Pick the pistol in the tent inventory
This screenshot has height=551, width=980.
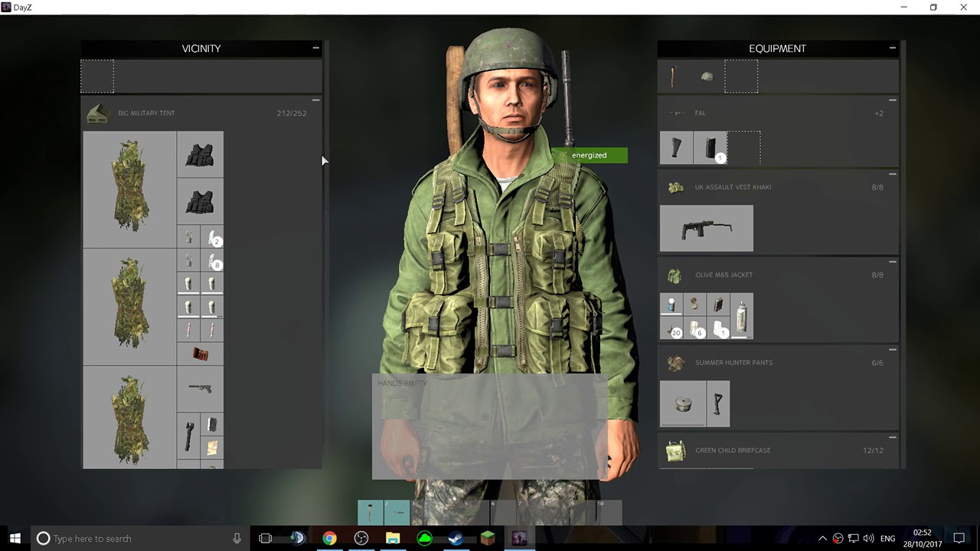[201, 389]
